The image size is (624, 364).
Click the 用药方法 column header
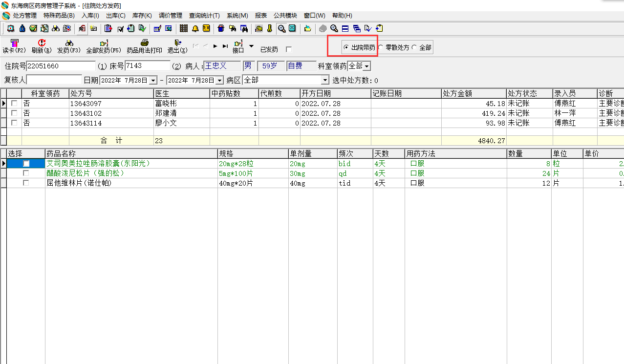point(455,153)
